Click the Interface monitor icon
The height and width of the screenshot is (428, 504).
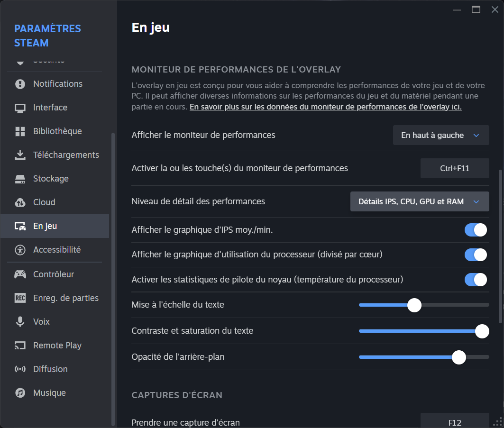tap(20, 108)
